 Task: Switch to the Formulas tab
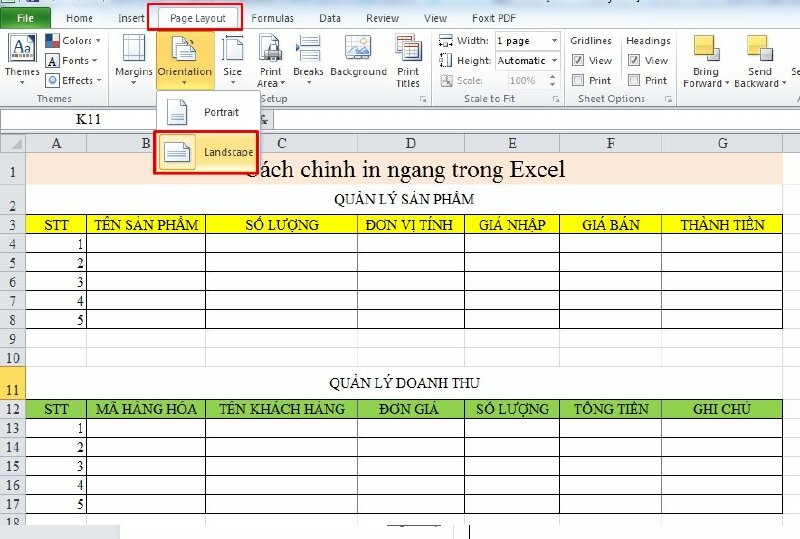[x=272, y=18]
